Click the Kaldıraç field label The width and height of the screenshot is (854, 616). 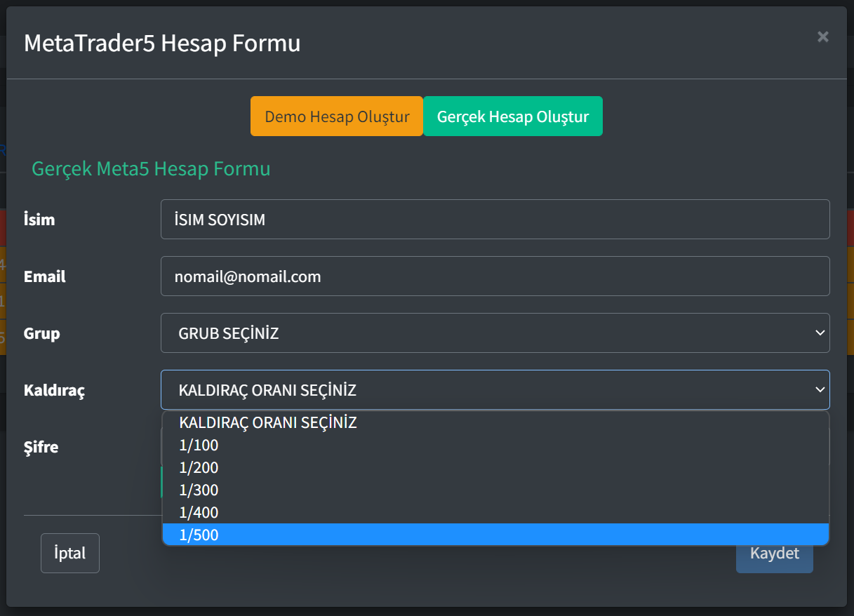(54, 391)
